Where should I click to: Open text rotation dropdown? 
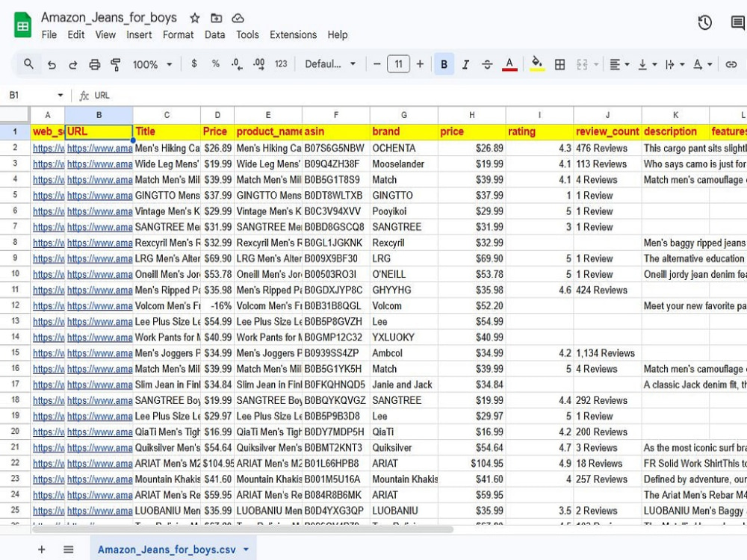coord(702,64)
